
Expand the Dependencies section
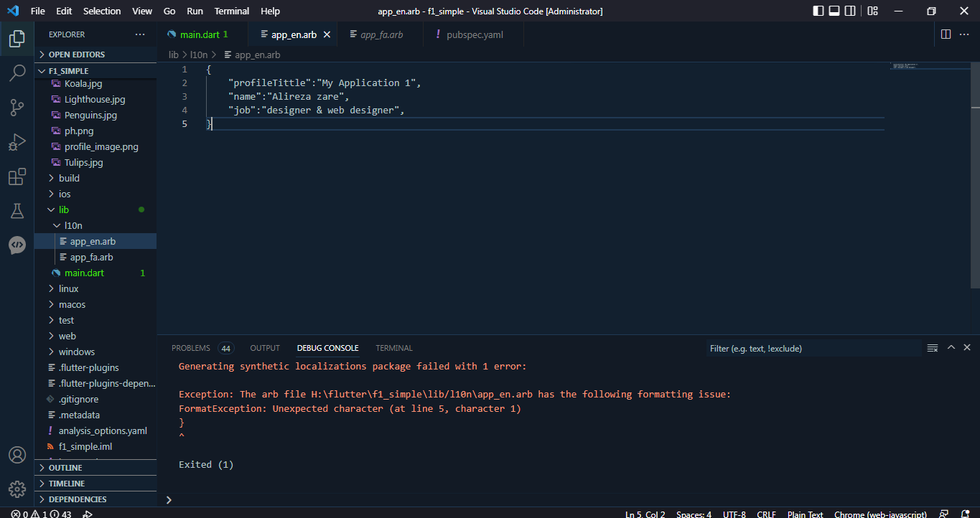(x=95, y=499)
